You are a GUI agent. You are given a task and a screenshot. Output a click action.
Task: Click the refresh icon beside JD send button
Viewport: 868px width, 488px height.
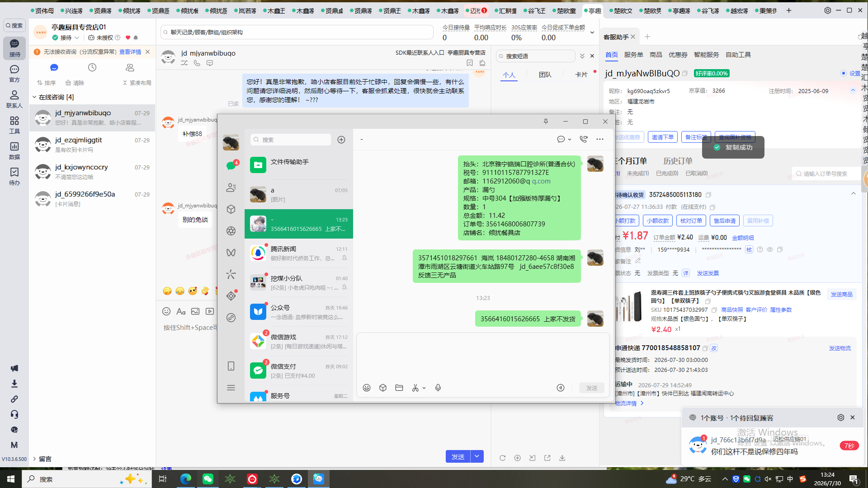[x=502, y=458]
